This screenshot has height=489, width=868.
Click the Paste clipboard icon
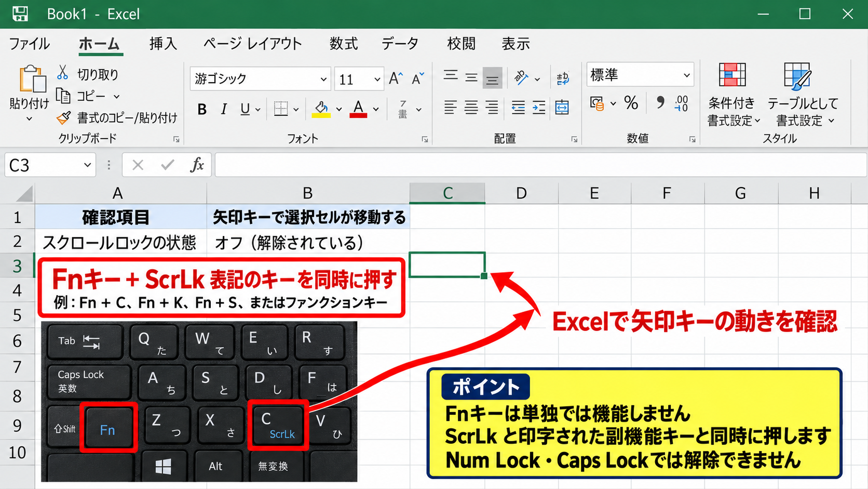click(x=32, y=79)
